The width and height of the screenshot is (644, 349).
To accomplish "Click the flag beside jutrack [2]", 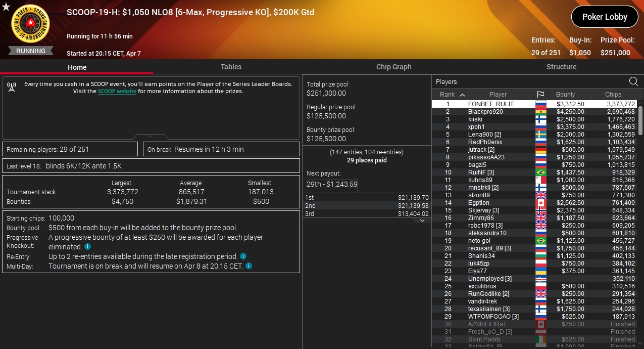I will pos(540,150).
